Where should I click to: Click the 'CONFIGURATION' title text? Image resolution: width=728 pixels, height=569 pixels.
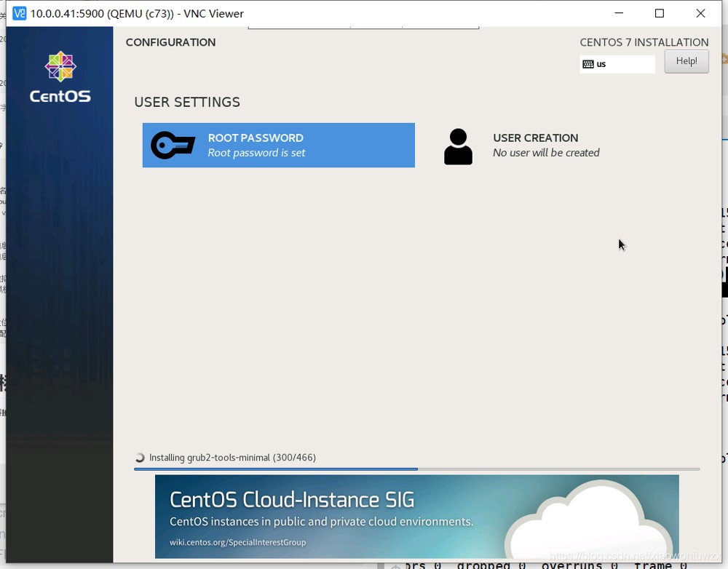click(x=171, y=42)
